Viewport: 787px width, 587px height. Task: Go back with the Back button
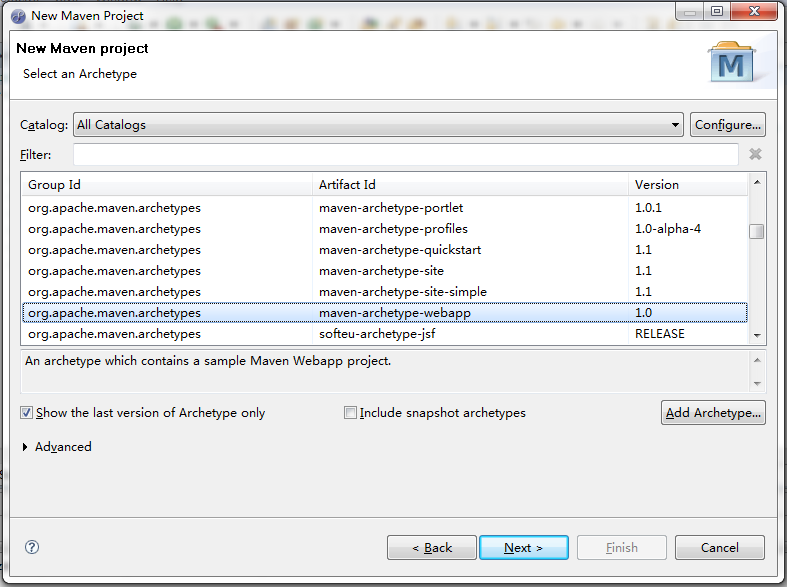432,547
